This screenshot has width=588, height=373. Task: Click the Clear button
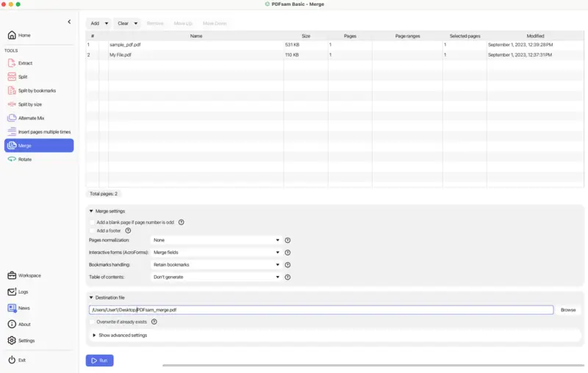pos(123,23)
